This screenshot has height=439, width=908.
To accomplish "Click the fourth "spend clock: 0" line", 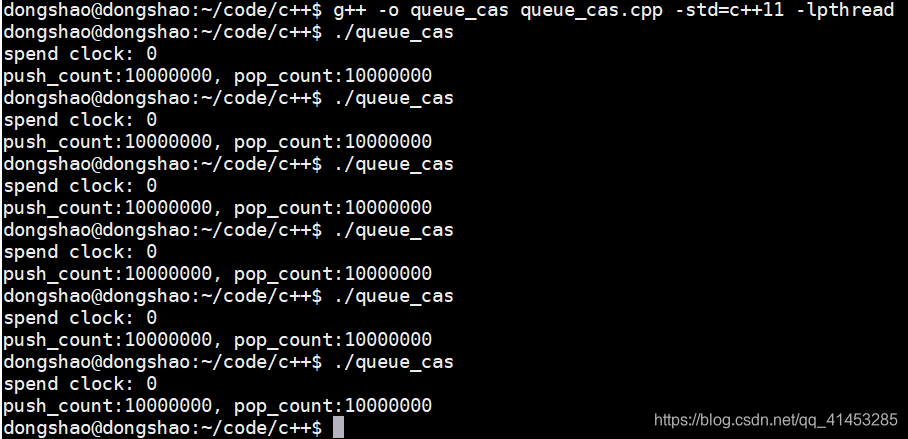I will click(x=80, y=252).
